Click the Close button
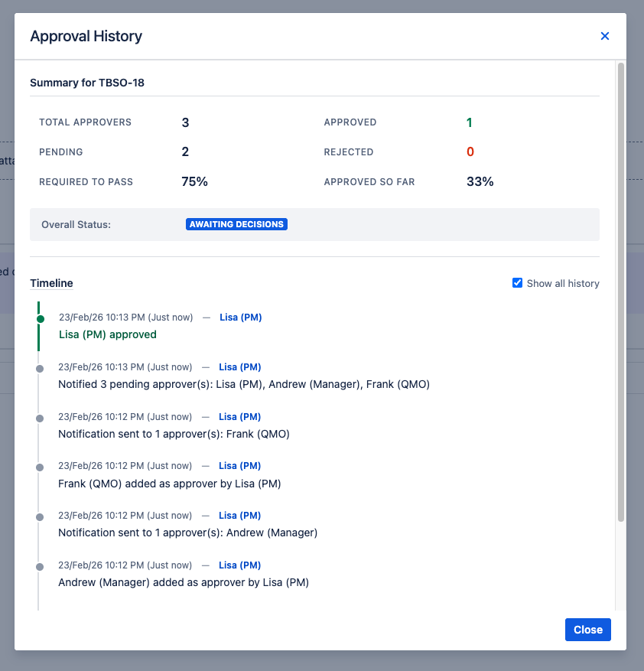The height and width of the screenshot is (671, 644). coord(587,630)
